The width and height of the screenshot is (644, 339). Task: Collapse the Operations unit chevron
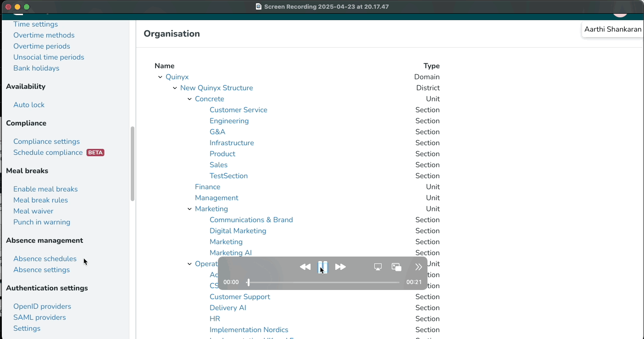pos(189,264)
